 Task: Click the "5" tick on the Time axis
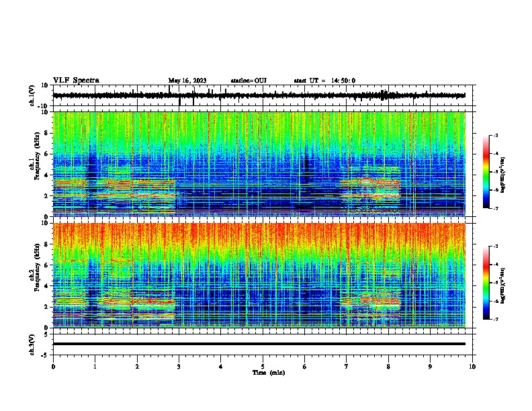(x=263, y=367)
